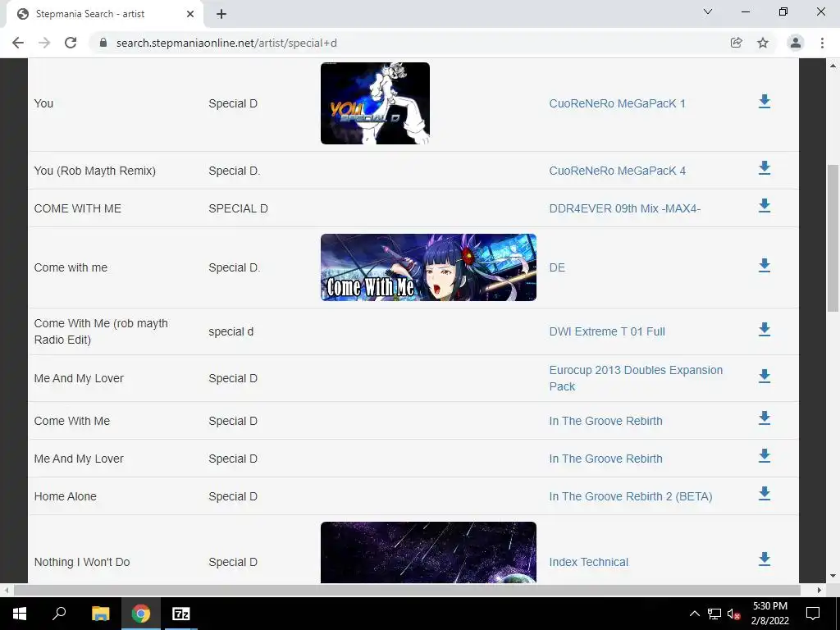Open DWI Extreme T 01 Full link
This screenshot has width=840, height=630.
[607, 331]
